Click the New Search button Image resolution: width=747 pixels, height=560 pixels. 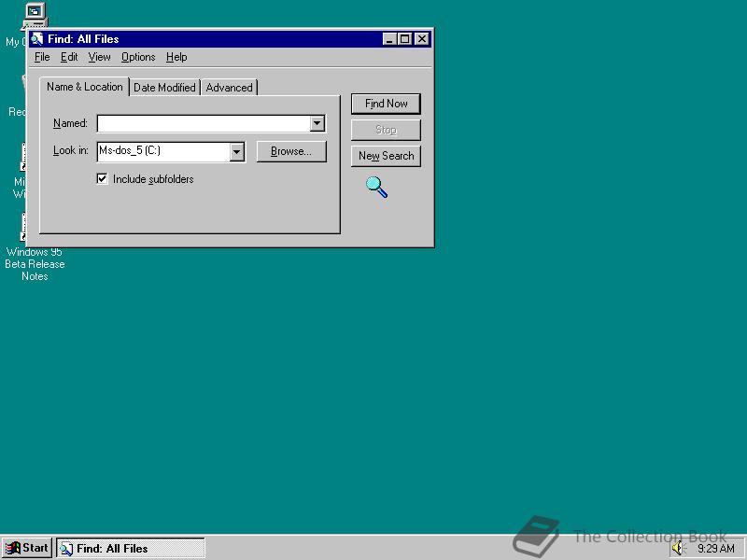386,156
